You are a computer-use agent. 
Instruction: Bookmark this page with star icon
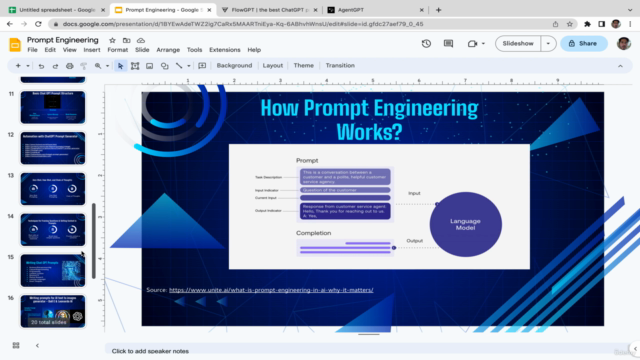(x=570, y=24)
